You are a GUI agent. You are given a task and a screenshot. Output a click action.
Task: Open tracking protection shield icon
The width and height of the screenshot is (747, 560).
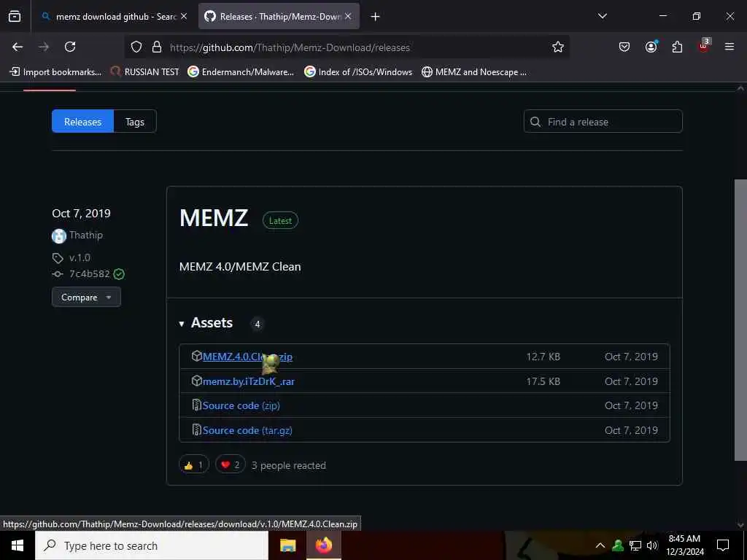[x=136, y=47]
